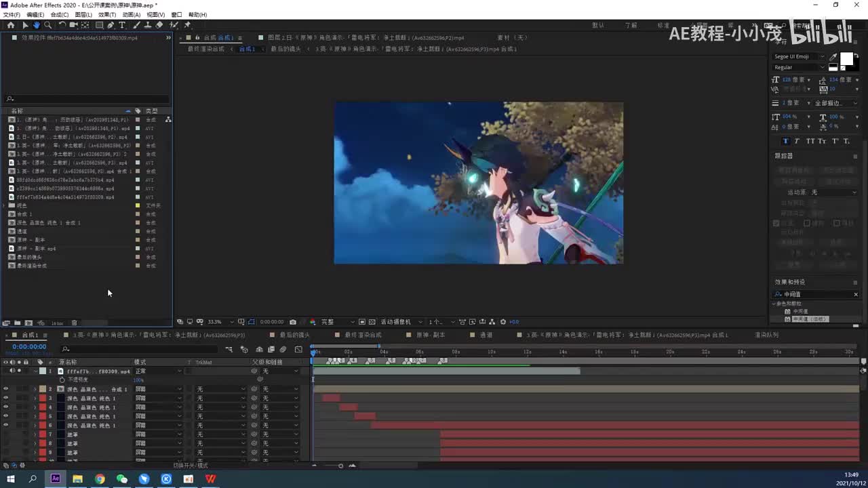Open the 文件(F) menu
Viewport: 868px width, 488px height.
tap(12, 14)
